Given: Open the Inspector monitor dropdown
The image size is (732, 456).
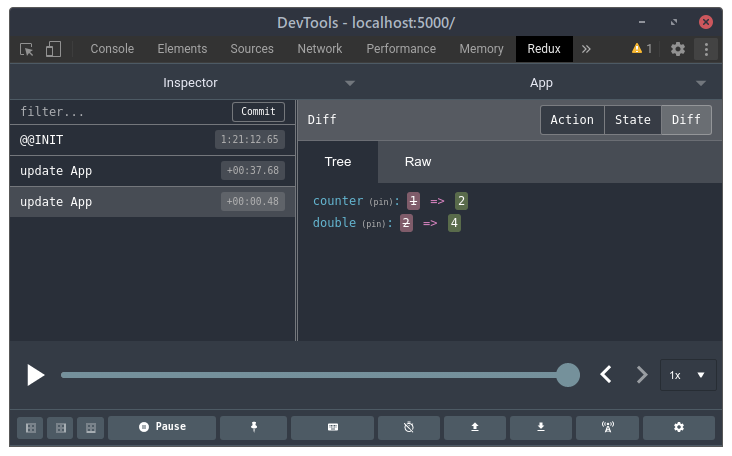Looking at the screenshot, I should pyautogui.click(x=190, y=83).
